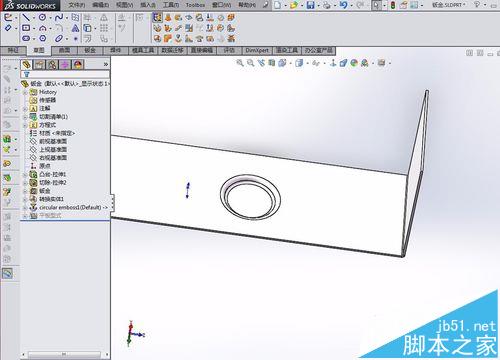Image resolution: width=500 pixels, height=360 pixels.
Task: Click the Zoom to Fit icon
Action: pos(240,63)
